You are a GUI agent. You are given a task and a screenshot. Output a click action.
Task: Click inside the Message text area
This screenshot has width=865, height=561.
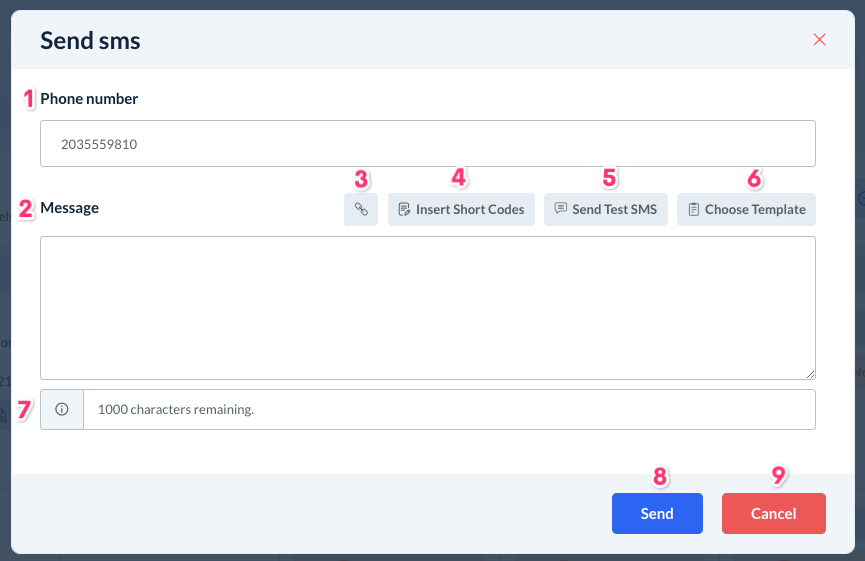[427, 307]
